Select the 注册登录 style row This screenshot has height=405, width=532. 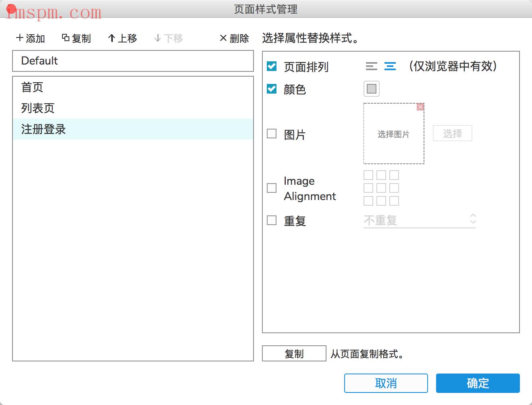pyautogui.click(x=133, y=129)
